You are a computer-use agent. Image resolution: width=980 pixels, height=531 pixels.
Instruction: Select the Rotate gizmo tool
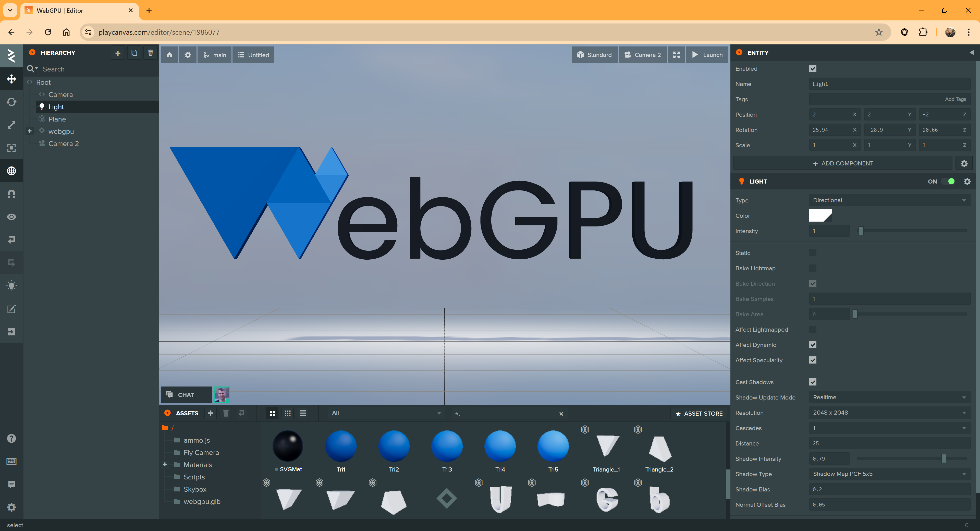point(11,102)
